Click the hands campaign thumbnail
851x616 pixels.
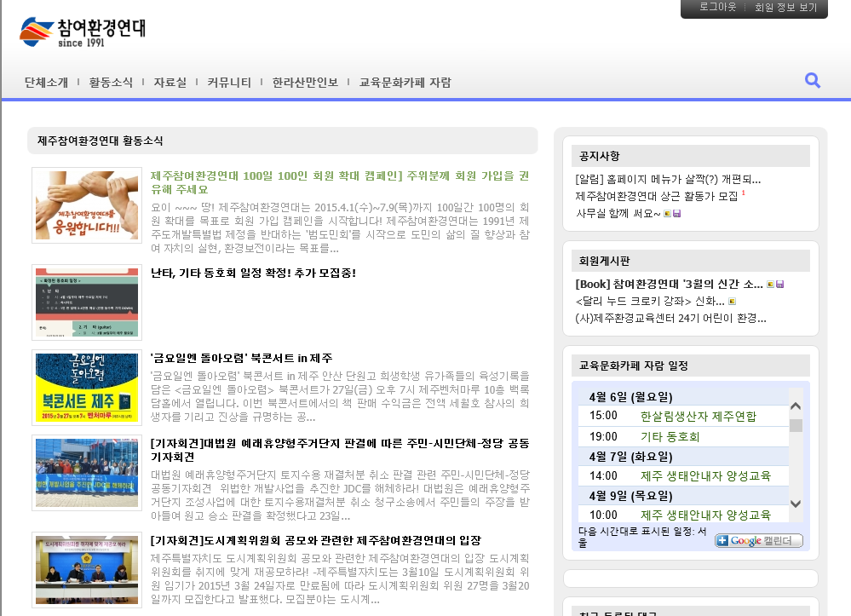tap(87, 205)
